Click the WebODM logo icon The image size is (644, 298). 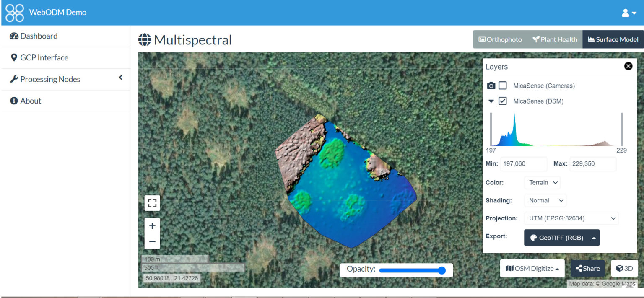click(x=15, y=13)
